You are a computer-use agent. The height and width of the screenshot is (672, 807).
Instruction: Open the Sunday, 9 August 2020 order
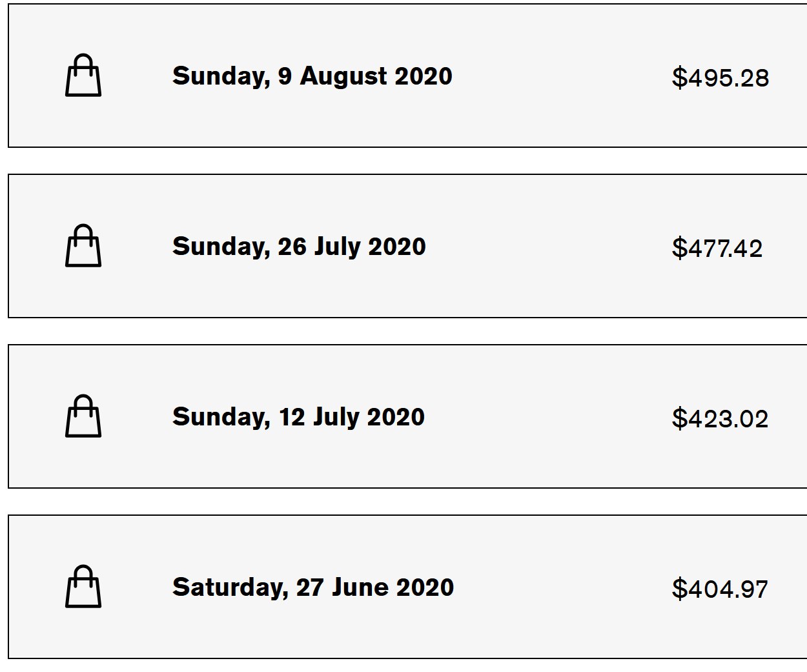coord(312,76)
